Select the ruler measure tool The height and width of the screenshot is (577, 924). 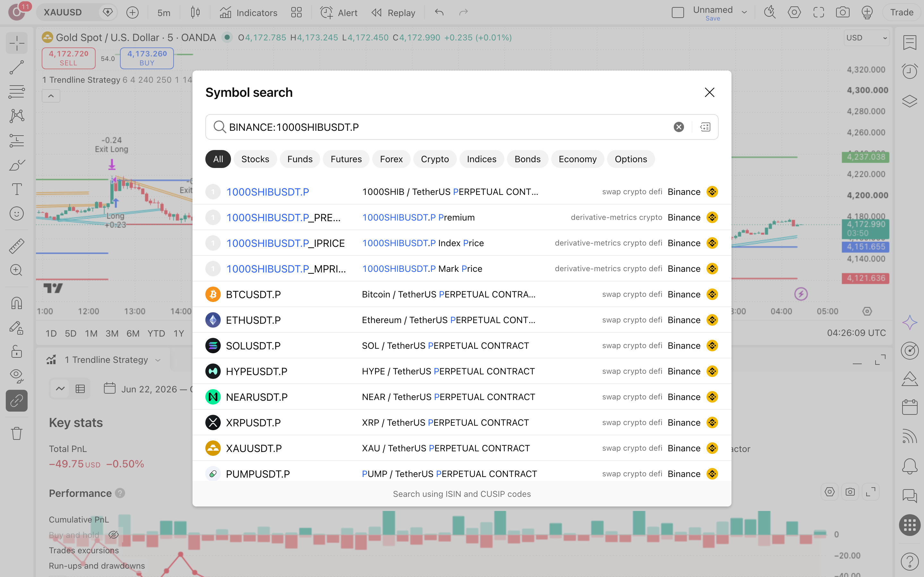tap(17, 246)
